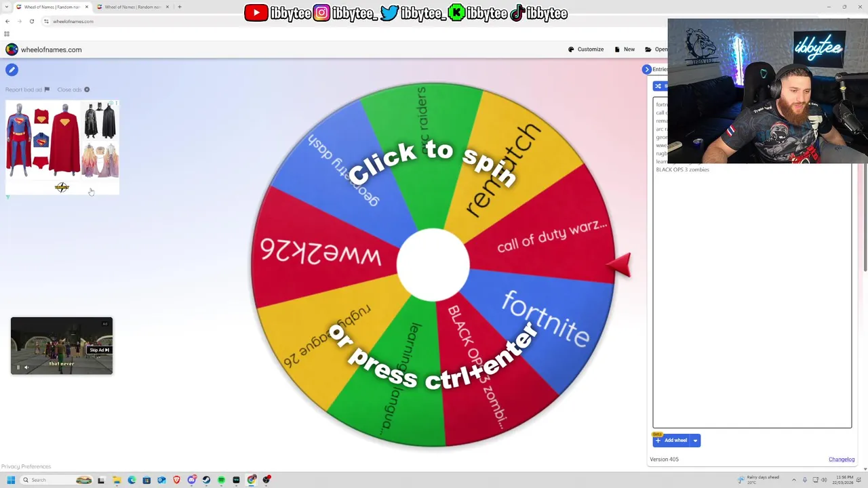Open Task View from the taskbar
The image size is (868, 488).
101,480
